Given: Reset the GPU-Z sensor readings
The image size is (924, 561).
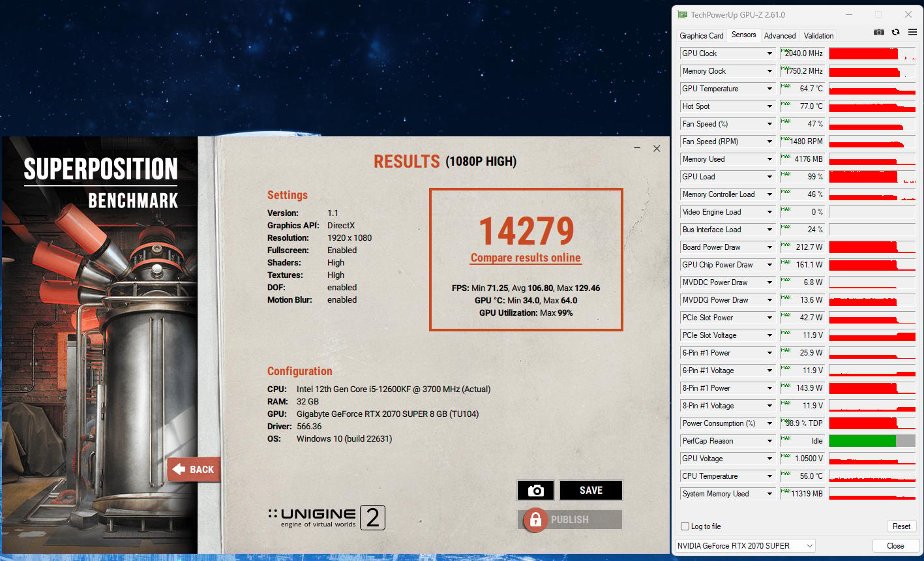Looking at the screenshot, I should point(902,526).
